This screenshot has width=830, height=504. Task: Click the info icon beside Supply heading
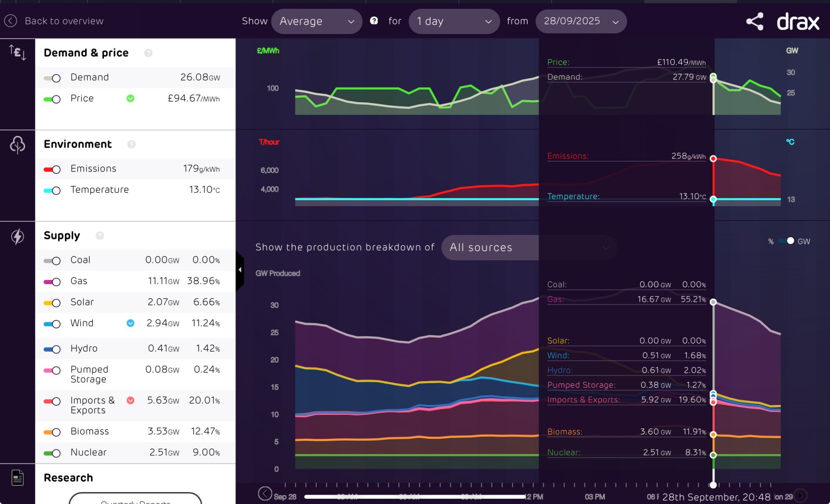click(x=100, y=236)
